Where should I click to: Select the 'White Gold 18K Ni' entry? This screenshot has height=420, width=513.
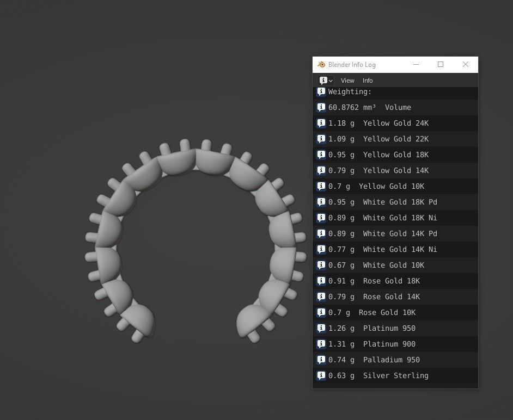pyautogui.click(x=395, y=218)
